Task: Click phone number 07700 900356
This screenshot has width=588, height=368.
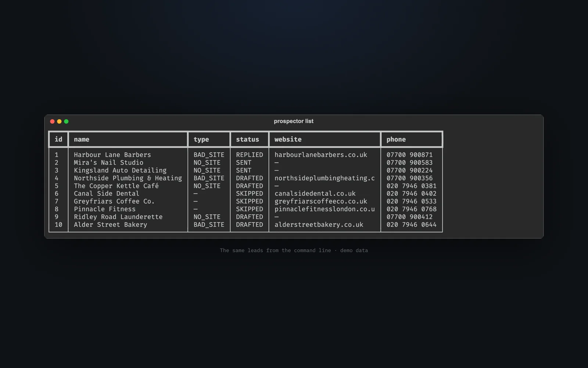Action: point(410,178)
